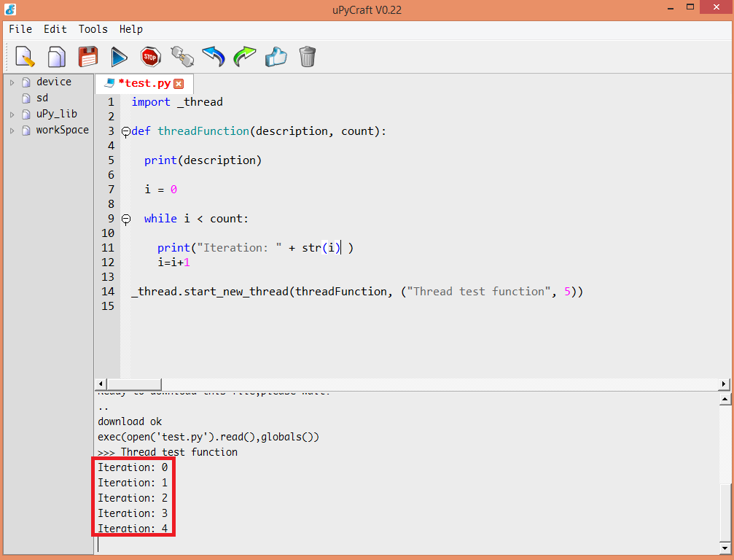Run the script with the blue play icon
The width and height of the screenshot is (734, 560).
tap(119, 56)
